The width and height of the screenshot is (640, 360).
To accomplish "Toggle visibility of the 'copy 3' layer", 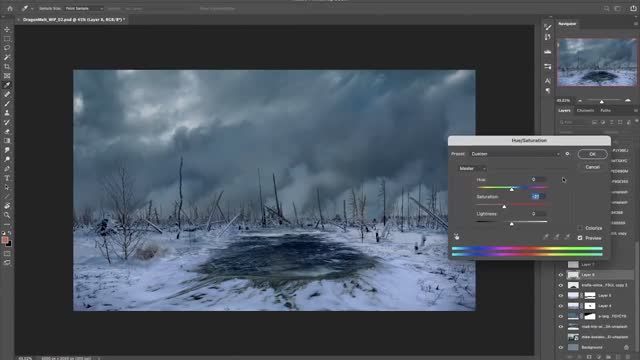I will pos(561,285).
